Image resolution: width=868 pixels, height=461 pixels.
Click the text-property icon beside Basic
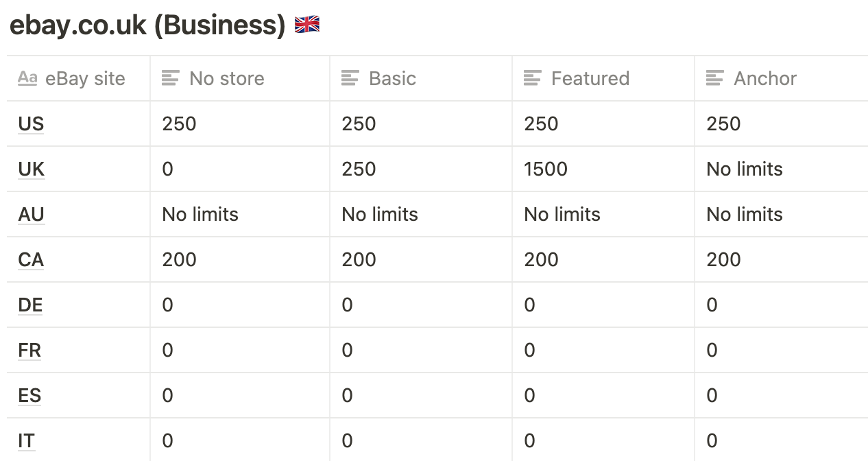pos(350,78)
